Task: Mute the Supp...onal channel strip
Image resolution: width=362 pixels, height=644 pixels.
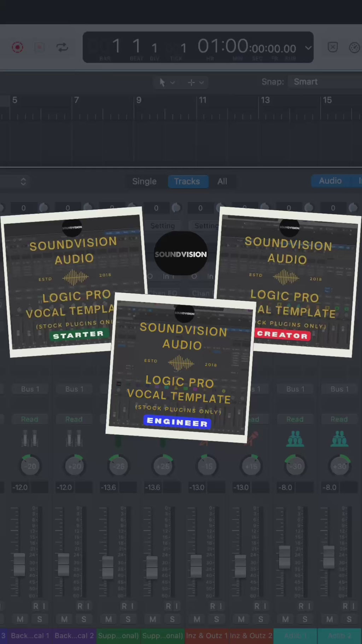Action: coord(109,619)
